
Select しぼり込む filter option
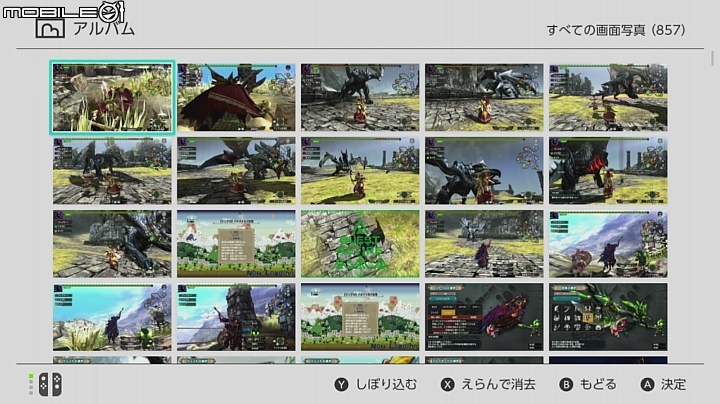(386, 385)
